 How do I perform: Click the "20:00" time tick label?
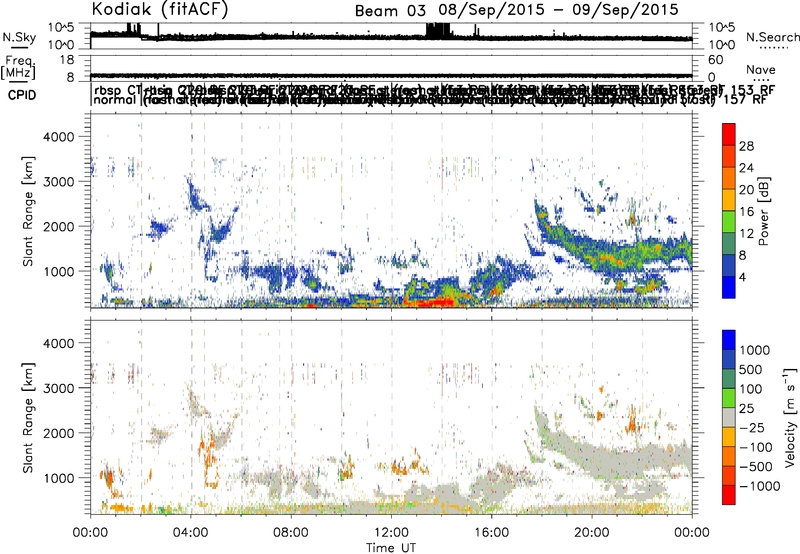591,533
